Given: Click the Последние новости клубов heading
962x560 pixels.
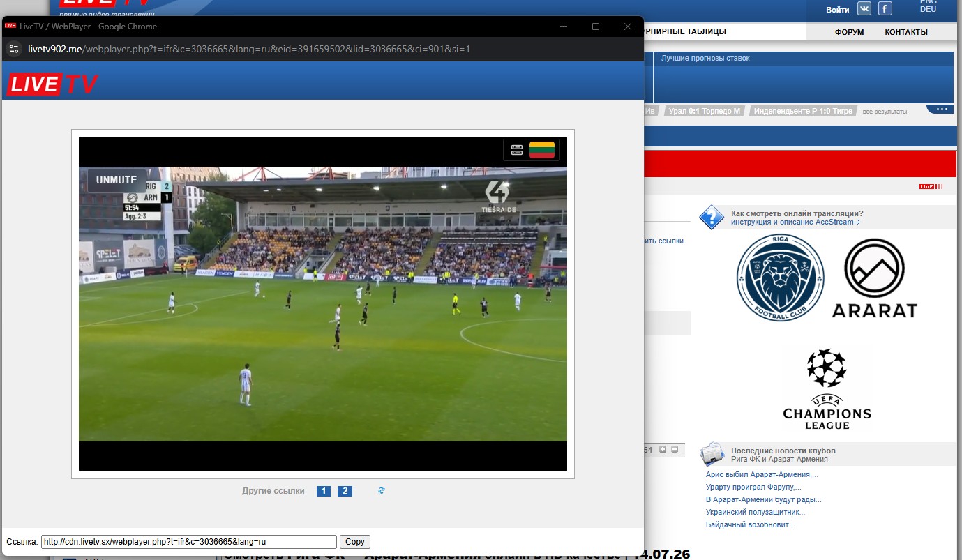Looking at the screenshot, I should click(x=783, y=451).
